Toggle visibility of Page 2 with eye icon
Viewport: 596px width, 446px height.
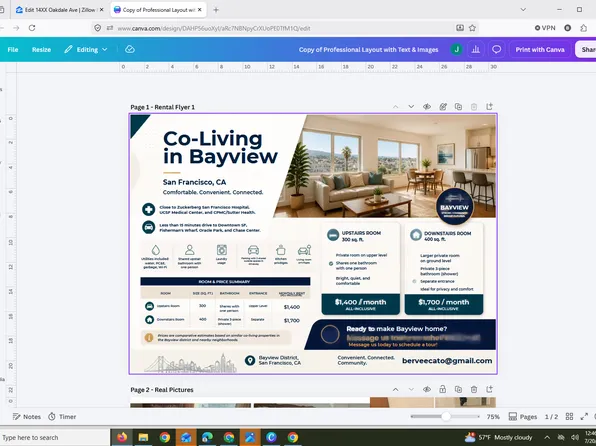coord(427,389)
